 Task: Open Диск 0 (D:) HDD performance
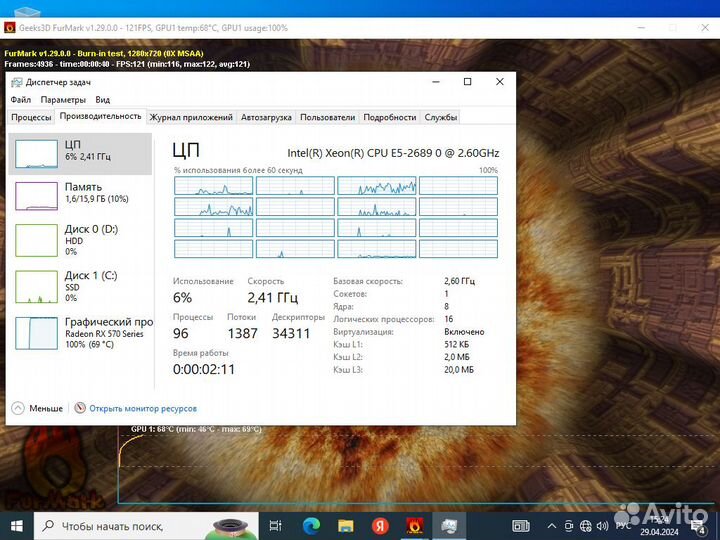click(x=80, y=240)
